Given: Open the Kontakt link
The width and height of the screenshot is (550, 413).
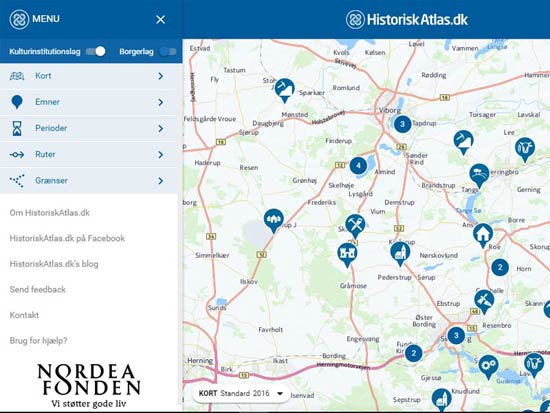Looking at the screenshot, I should (x=24, y=315).
